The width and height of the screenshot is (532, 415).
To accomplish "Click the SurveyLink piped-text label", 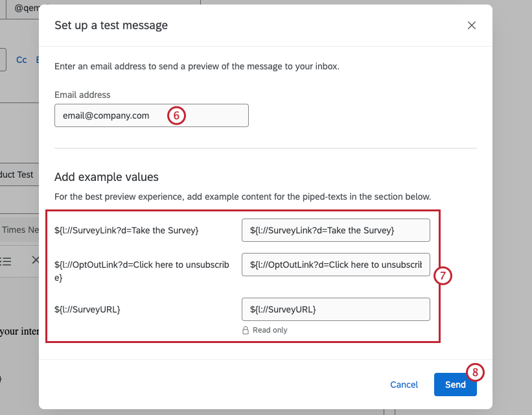I will pyautogui.click(x=126, y=230).
